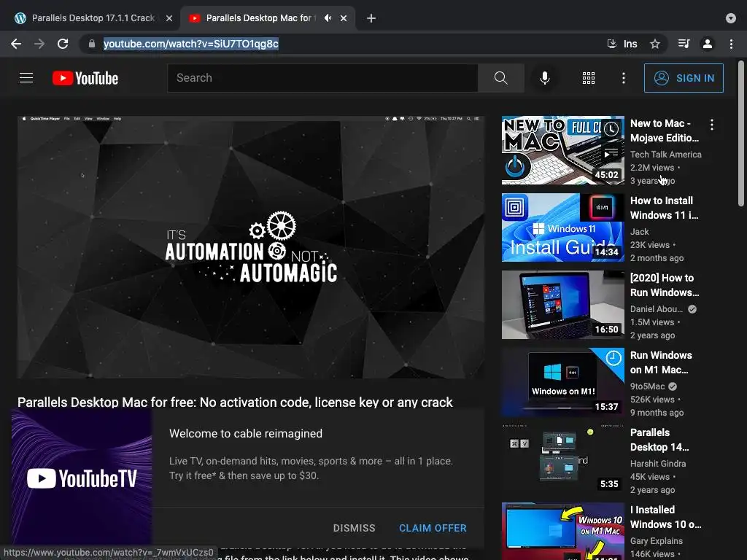Open the Daniel Abou channel name
The height and width of the screenshot is (560, 747).
click(x=657, y=308)
